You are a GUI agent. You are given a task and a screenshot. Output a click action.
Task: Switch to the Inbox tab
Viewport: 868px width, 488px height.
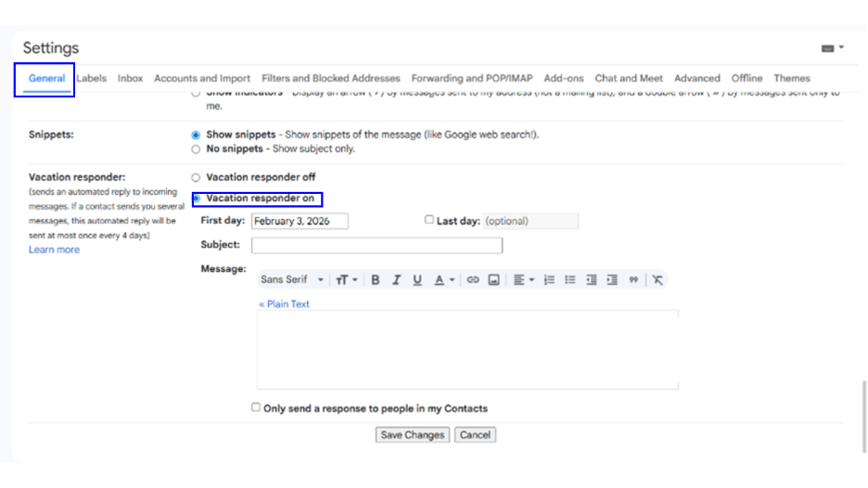coord(130,78)
